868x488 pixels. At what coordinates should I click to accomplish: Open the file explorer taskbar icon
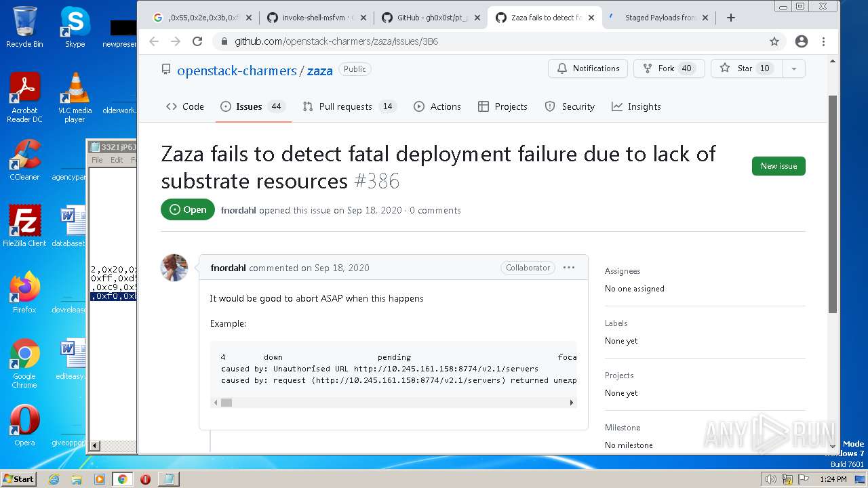(77, 479)
